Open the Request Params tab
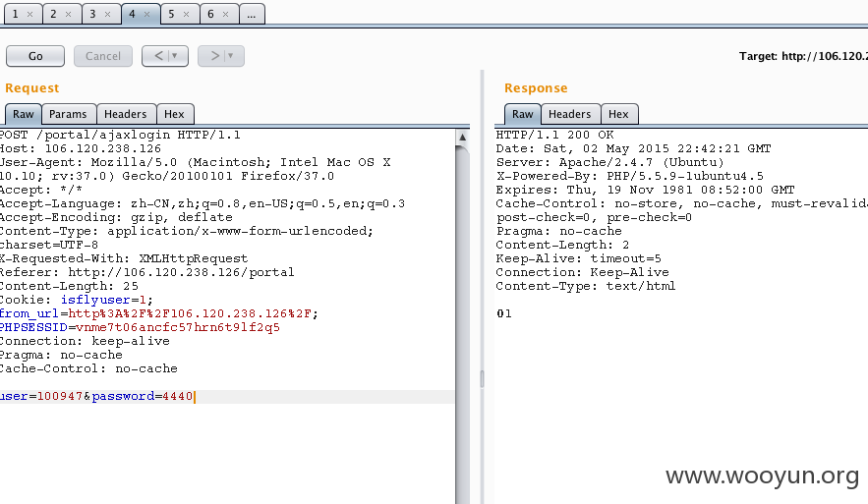The image size is (868, 504). point(68,114)
